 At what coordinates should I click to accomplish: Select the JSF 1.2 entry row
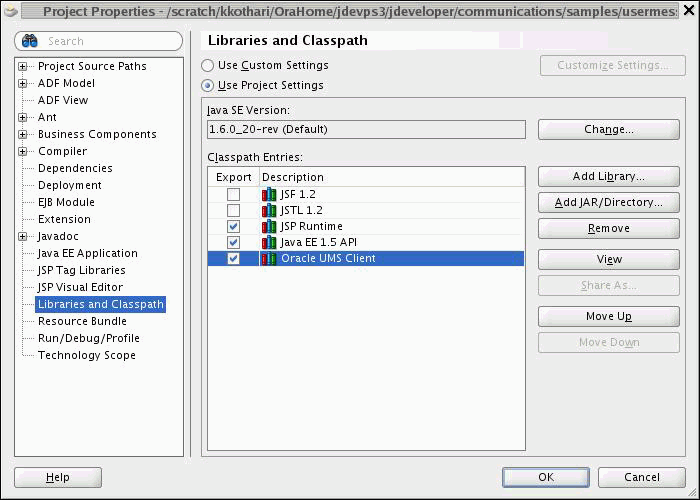point(366,195)
